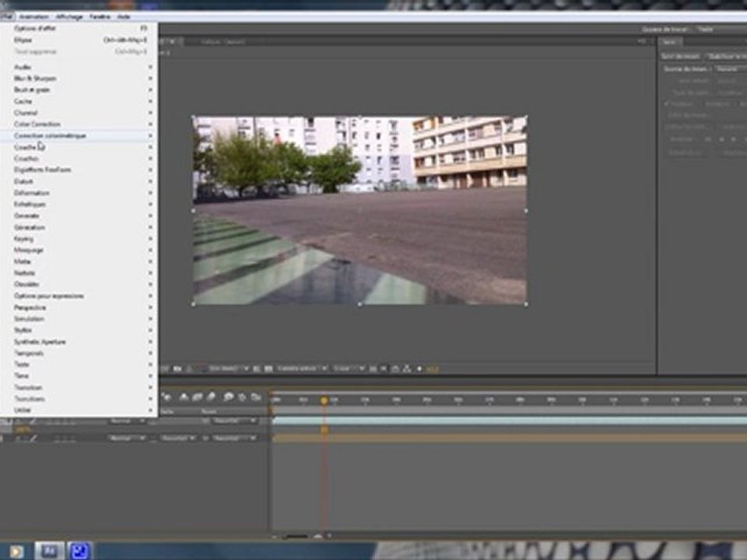
Task: Open the Animation menu in menu bar
Action: point(33,16)
